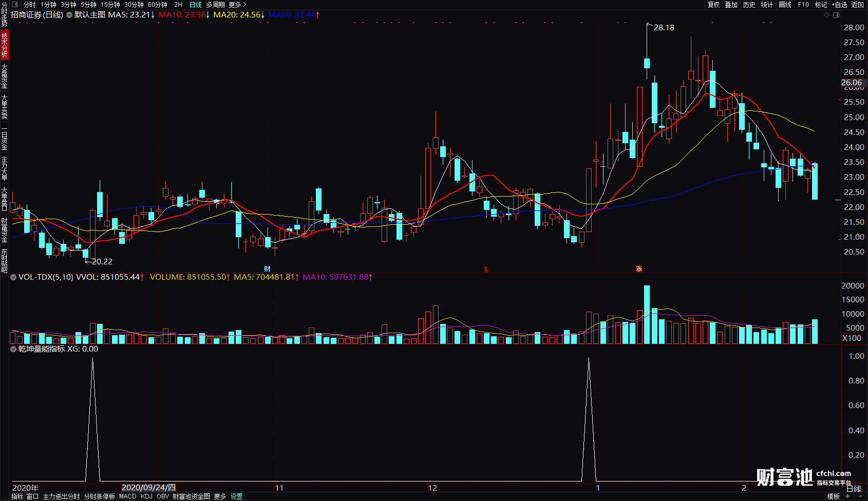This screenshot has width=868, height=501.
Task: Click the 26.06 price tag on axis
Action: pos(852,83)
